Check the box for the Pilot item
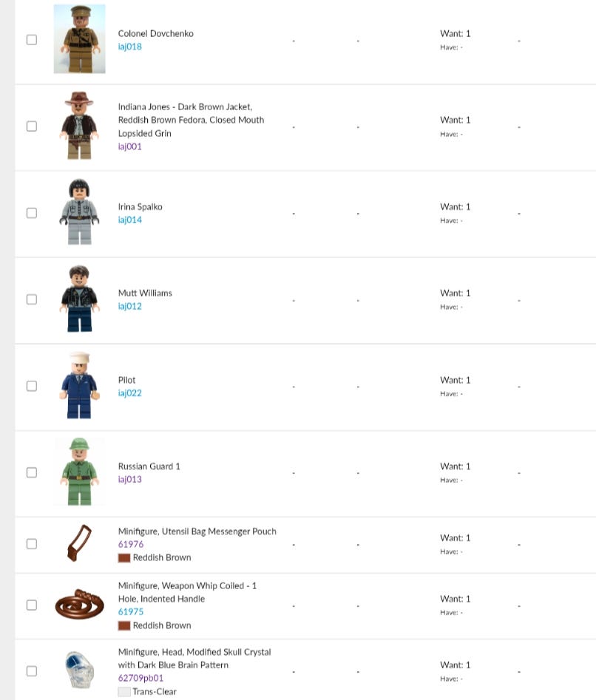This screenshot has height=700, width=596. coord(32,386)
